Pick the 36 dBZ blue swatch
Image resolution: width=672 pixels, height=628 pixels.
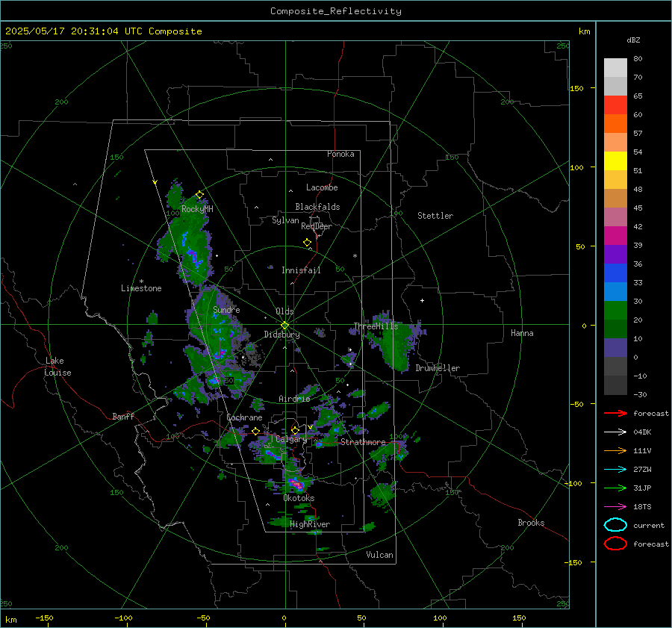[x=615, y=273]
